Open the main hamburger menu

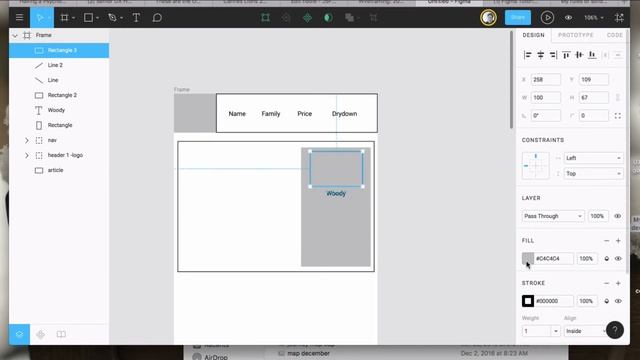point(19,18)
